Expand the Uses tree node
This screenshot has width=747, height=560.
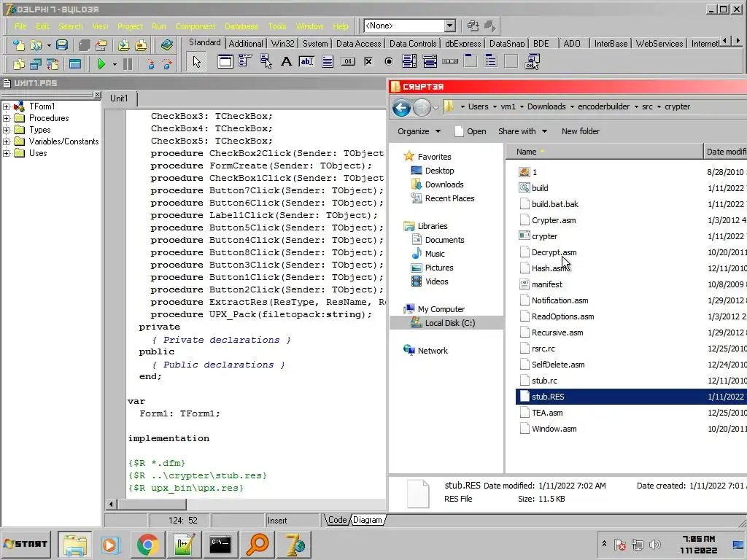(6, 153)
